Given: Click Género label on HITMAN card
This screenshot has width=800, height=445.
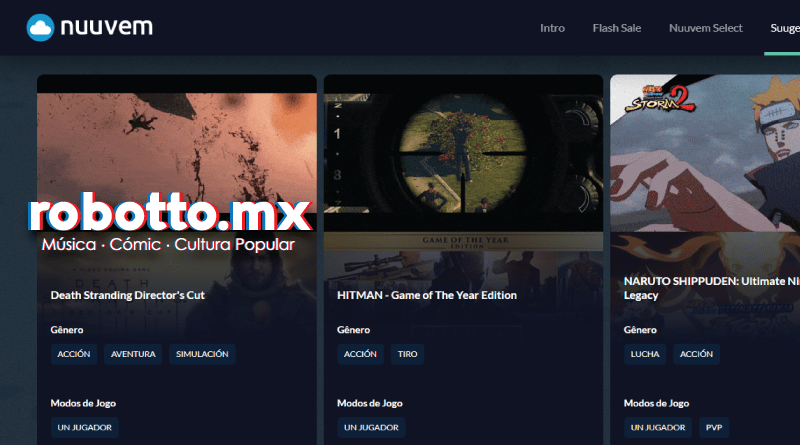Looking at the screenshot, I should (x=354, y=330).
